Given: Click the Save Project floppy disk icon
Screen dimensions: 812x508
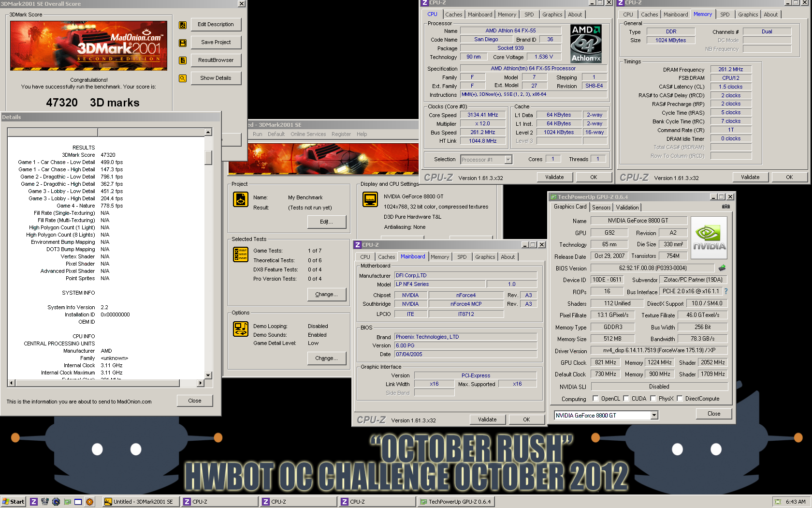Looking at the screenshot, I should (x=183, y=43).
